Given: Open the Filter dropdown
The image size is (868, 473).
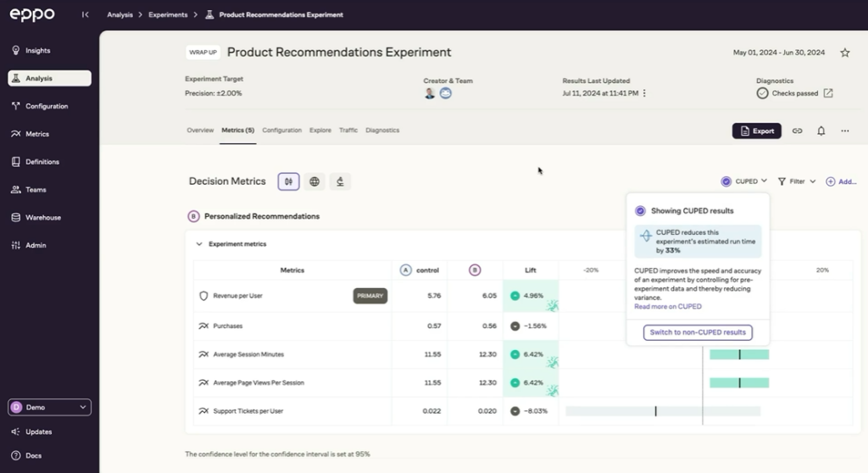Looking at the screenshot, I should tap(797, 181).
